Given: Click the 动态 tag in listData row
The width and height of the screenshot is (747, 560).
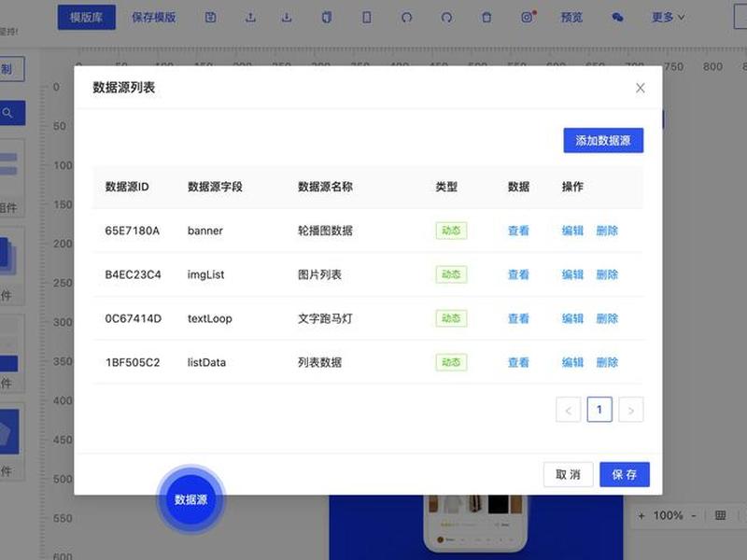Looking at the screenshot, I should click(451, 362).
